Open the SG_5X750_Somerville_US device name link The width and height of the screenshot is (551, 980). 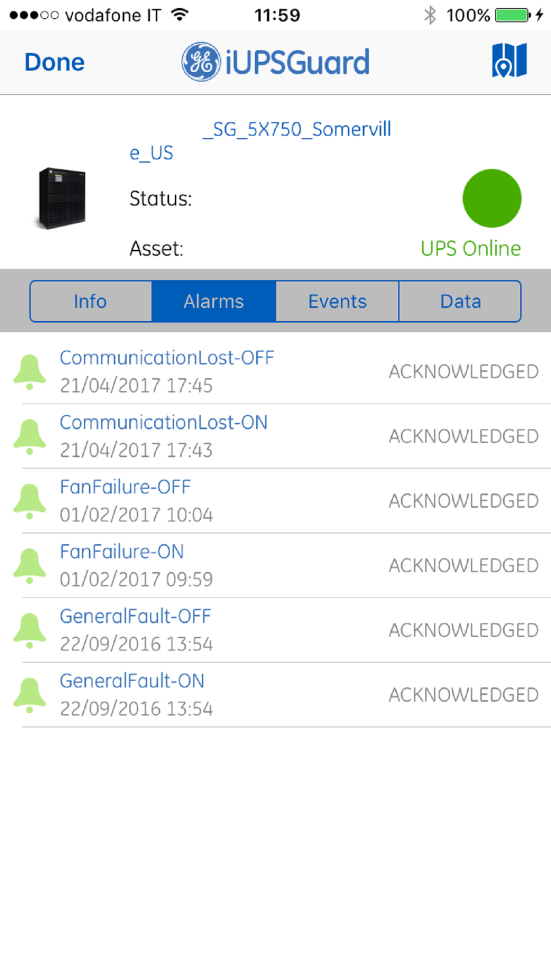point(296,130)
